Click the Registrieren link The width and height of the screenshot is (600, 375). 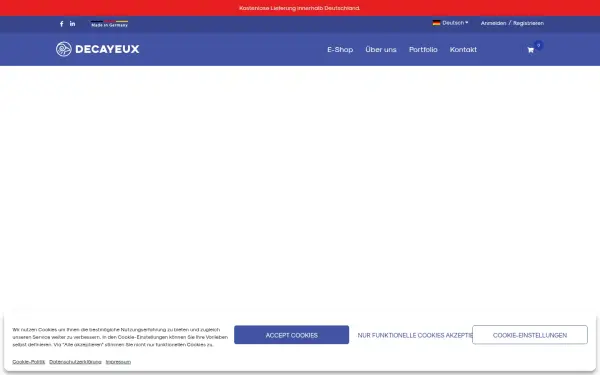(528, 23)
